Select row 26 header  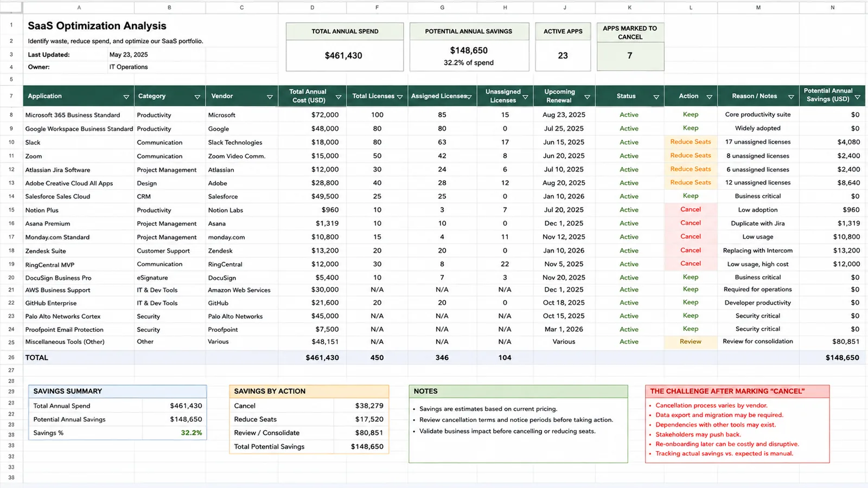pos(11,358)
